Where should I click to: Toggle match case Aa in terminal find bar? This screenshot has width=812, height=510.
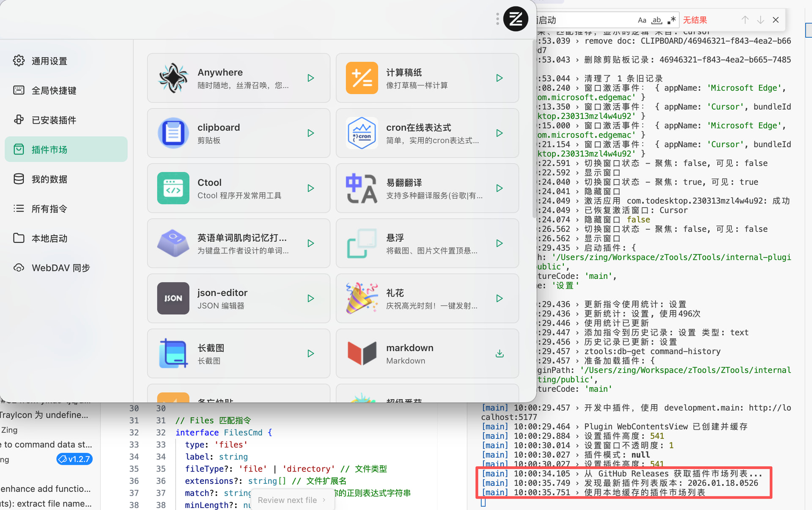tap(642, 20)
